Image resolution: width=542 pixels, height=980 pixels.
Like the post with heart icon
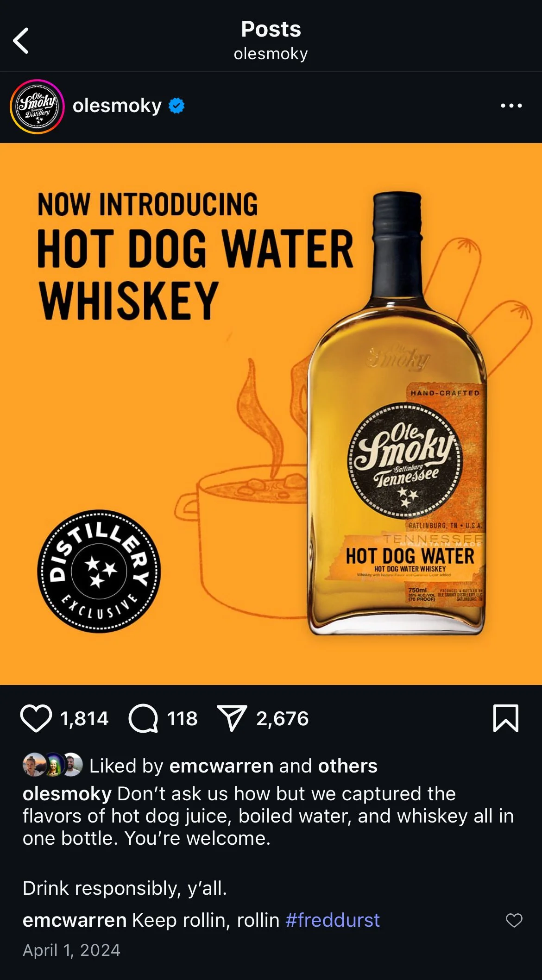(x=36, y=718)
